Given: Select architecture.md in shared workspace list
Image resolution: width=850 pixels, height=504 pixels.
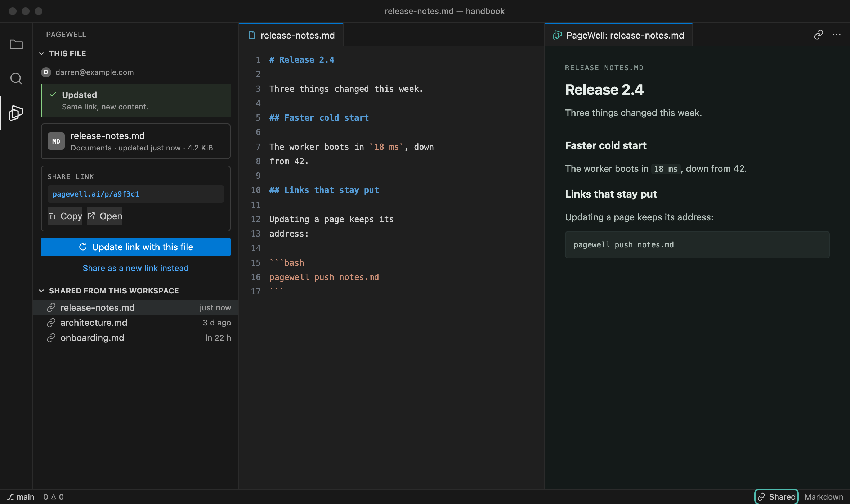Looking at the screenshot, I should (x=136, y=323).
